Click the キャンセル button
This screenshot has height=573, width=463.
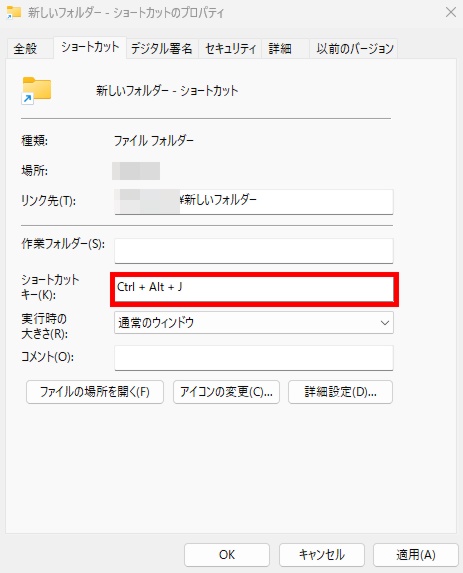click(322, 555)
